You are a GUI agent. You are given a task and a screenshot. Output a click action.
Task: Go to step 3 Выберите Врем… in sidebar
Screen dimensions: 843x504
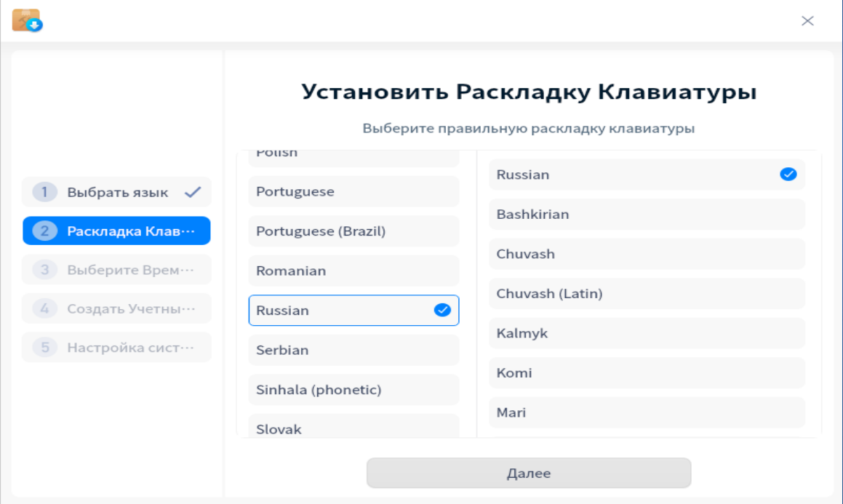click(116, 270)
